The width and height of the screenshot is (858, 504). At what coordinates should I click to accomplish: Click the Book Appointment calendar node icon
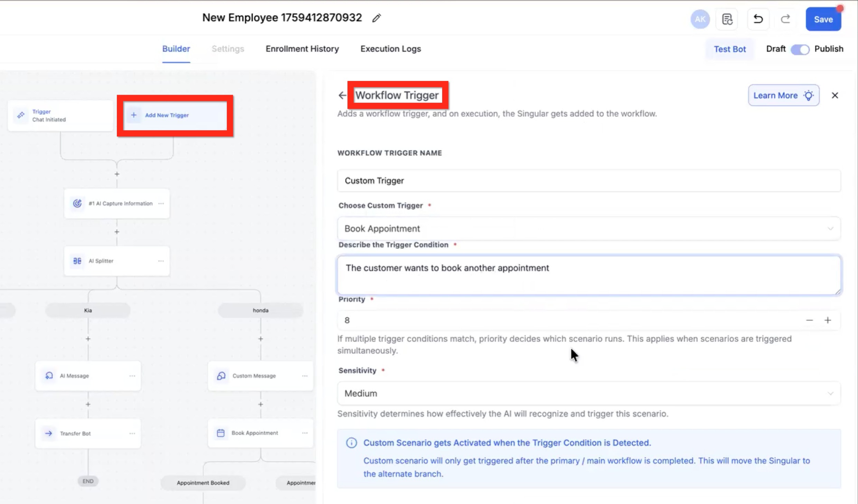[221, 433]
